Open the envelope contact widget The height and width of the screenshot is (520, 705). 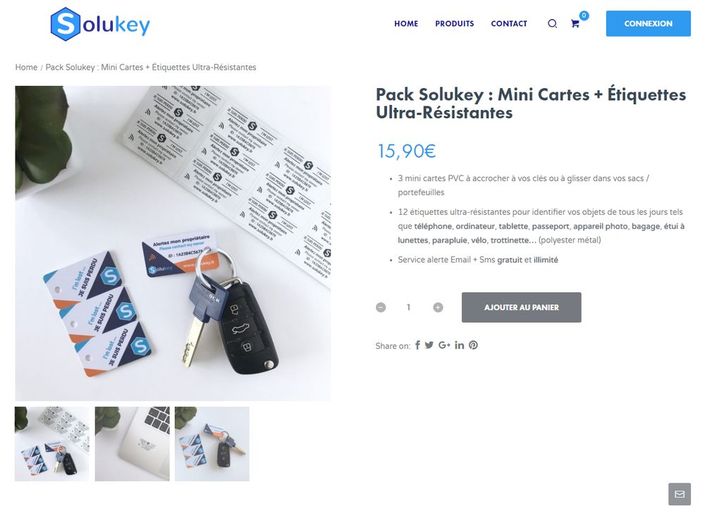coord(679,494)
